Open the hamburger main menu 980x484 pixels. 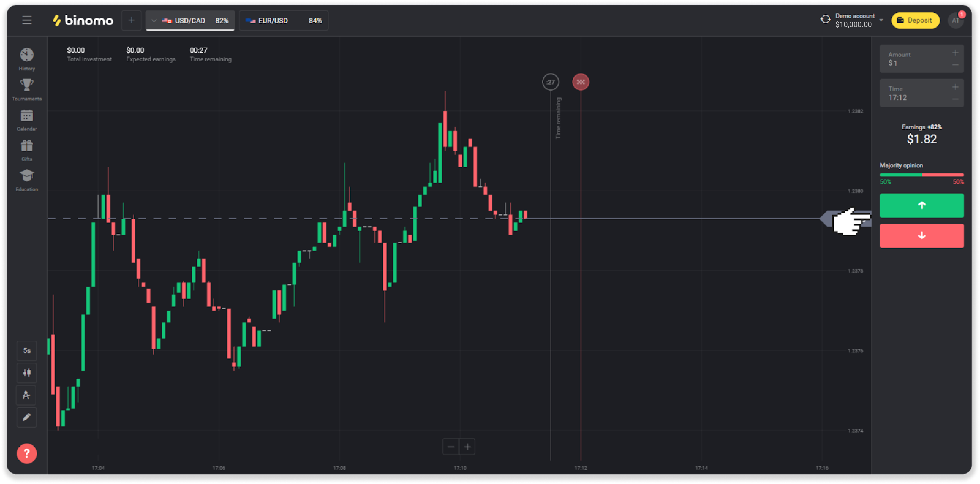point(27,20)
